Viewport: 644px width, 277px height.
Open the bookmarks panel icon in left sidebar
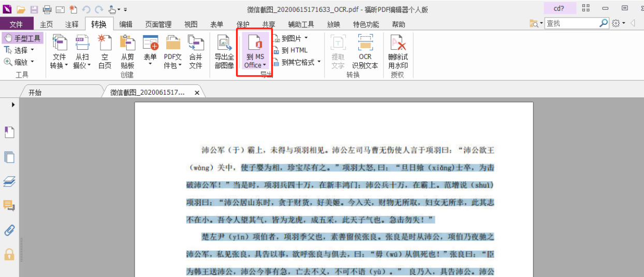point(9,133)
